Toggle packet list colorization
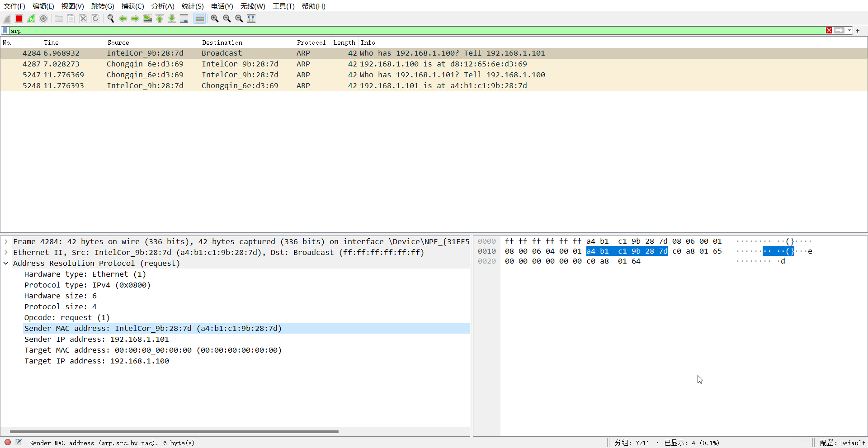 (199, 19)
